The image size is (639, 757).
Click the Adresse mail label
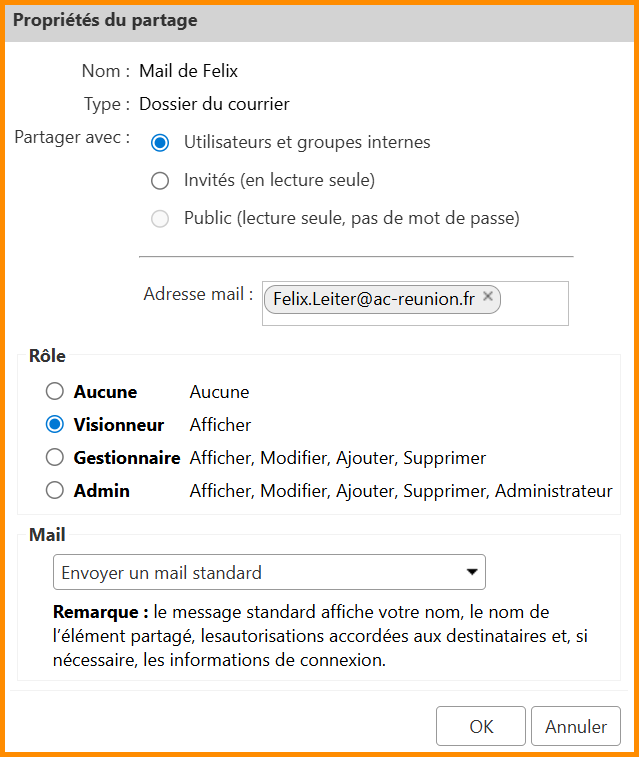pos(198,295)
